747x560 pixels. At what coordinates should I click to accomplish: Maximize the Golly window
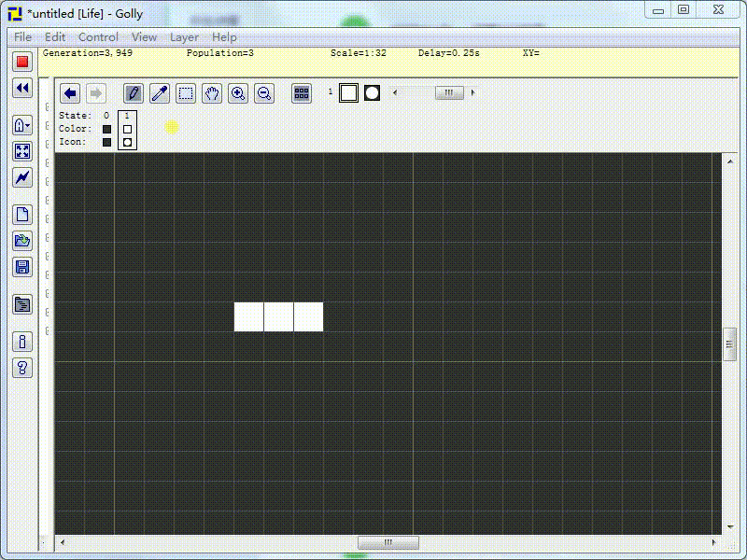click(x=684, y=10)
